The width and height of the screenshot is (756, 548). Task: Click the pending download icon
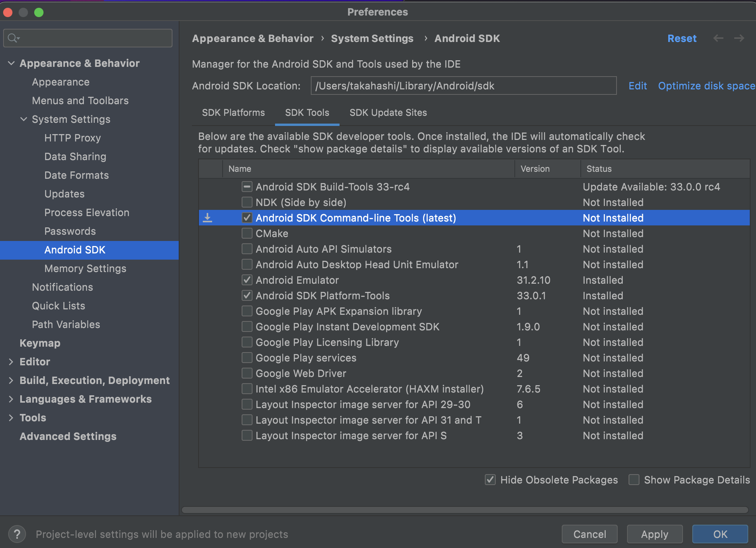tap(208, 218)
